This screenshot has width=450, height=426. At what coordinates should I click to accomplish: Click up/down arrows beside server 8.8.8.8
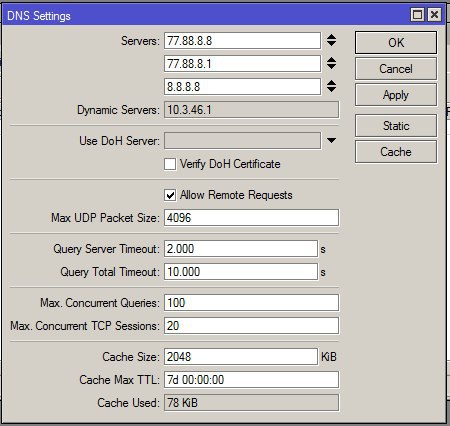(x=331, y=86)
